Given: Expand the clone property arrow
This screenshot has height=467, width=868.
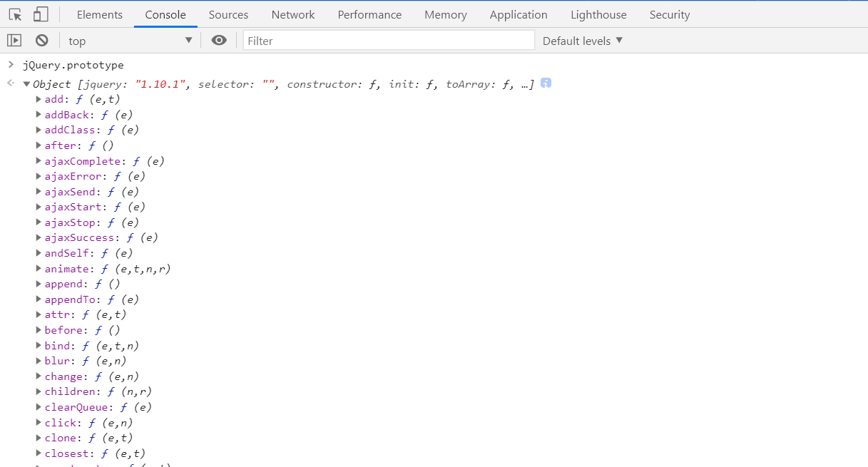Looking at the screenshot, I should coord(39,438).
